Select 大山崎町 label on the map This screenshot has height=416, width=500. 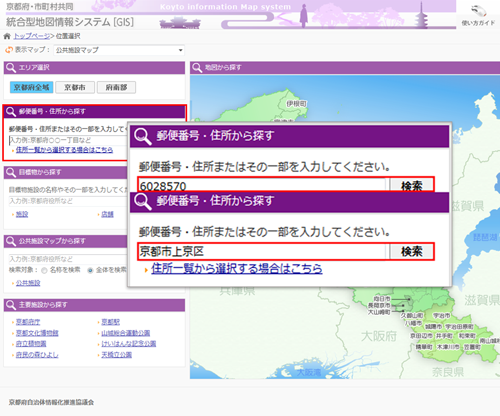[x=379, y=312]
